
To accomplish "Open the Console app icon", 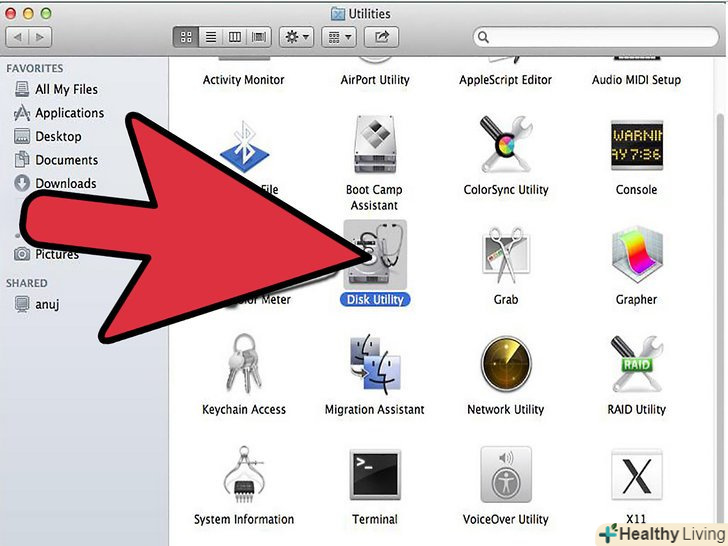I will coord(637,145).
